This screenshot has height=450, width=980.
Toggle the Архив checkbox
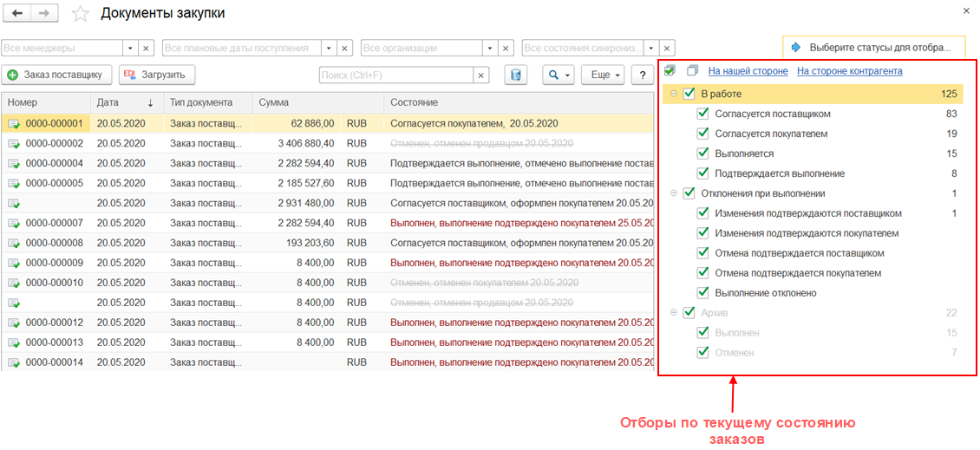(689, 312)
